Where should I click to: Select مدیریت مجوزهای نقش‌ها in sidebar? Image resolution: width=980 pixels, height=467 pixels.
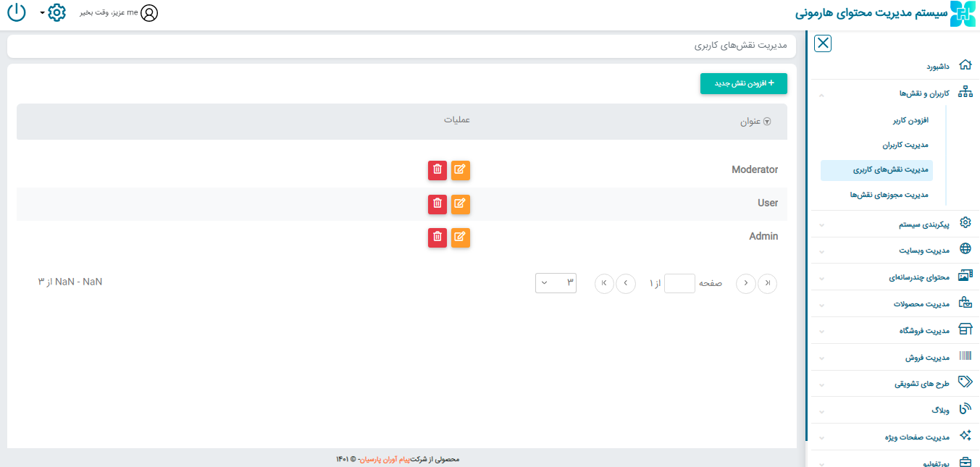point(889,195)
